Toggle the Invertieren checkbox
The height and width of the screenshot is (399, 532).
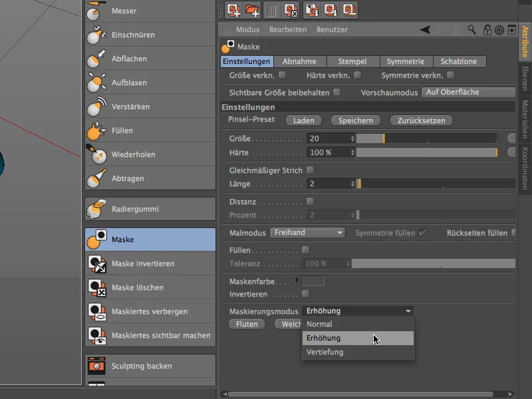pos(305,293)
